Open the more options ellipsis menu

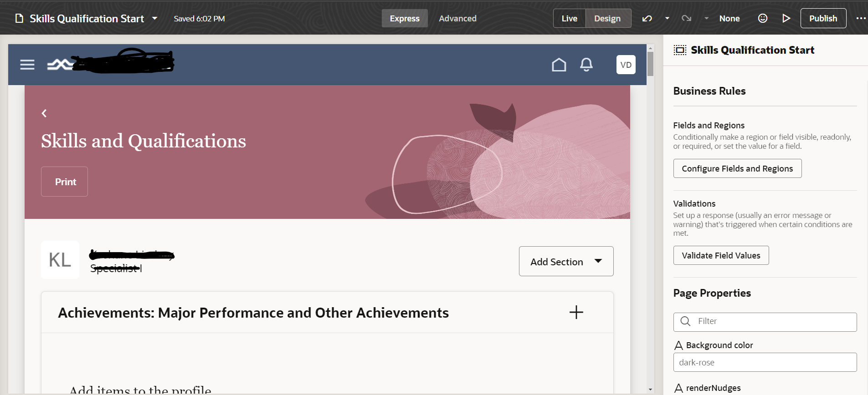pyautogui.click(x=861, y=18)
